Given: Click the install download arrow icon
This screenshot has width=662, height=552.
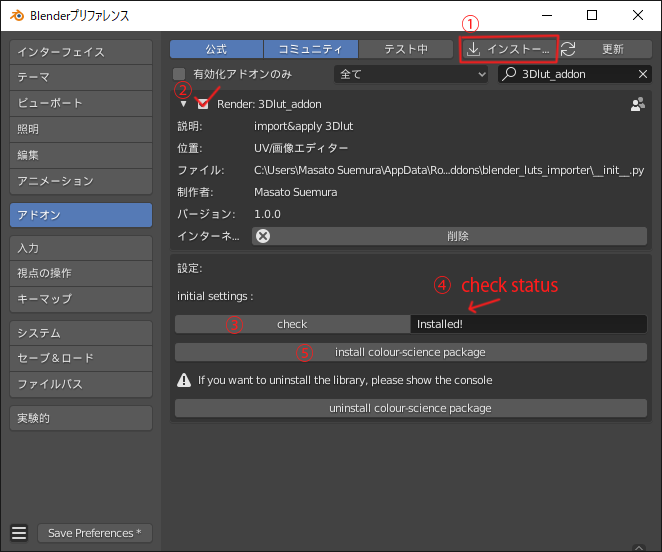Looking at the screenshot, I should click(473, 49).
